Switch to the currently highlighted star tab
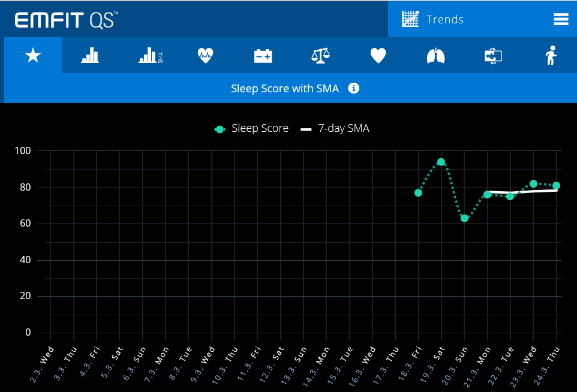The height and width of the screenshot is (392, 577). coord(33,55)
